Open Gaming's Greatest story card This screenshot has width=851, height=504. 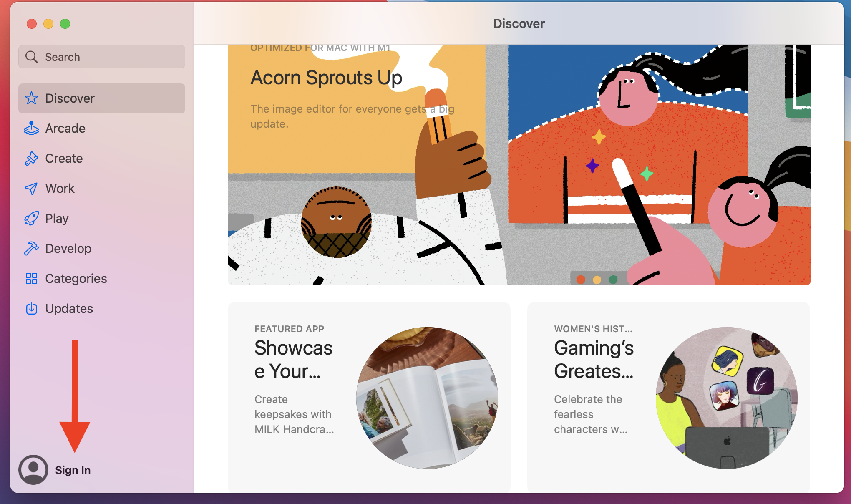[669, 397]
